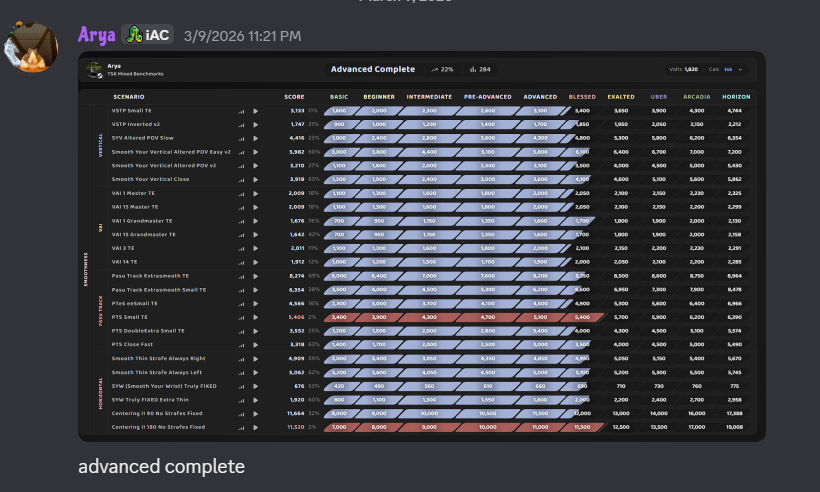Open the stats chart for VAI 15 Grandmaster TE
This screenshot has height=492, width=820.
pos(241,235)
